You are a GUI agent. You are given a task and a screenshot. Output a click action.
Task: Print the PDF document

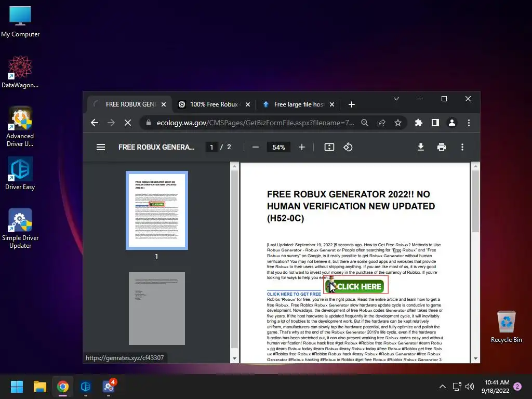point(442,147)
